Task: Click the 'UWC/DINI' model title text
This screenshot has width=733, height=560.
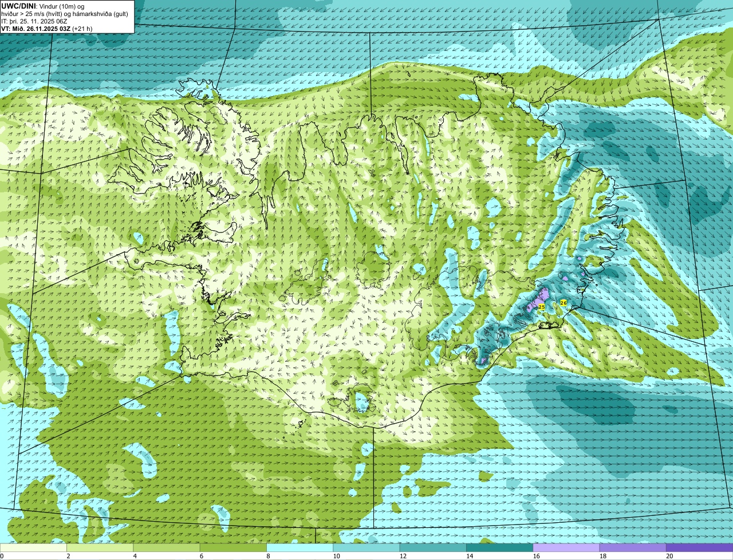Action: coord(18,6)
